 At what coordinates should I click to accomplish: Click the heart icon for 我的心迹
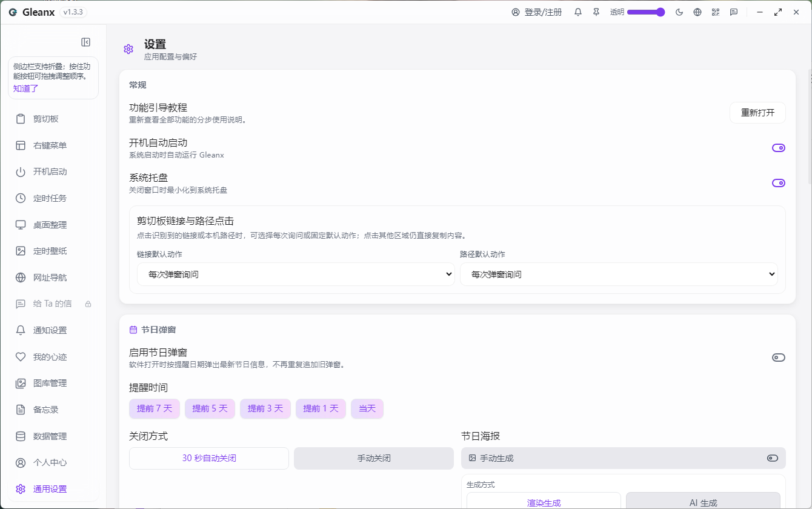coord(21,357)
